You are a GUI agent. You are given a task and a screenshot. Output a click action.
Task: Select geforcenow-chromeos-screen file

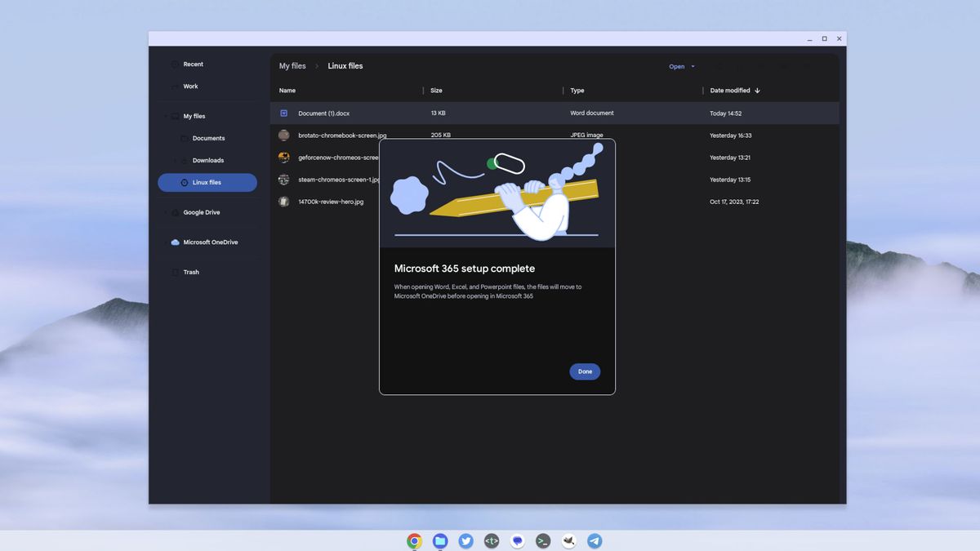(x=338, y=158)
